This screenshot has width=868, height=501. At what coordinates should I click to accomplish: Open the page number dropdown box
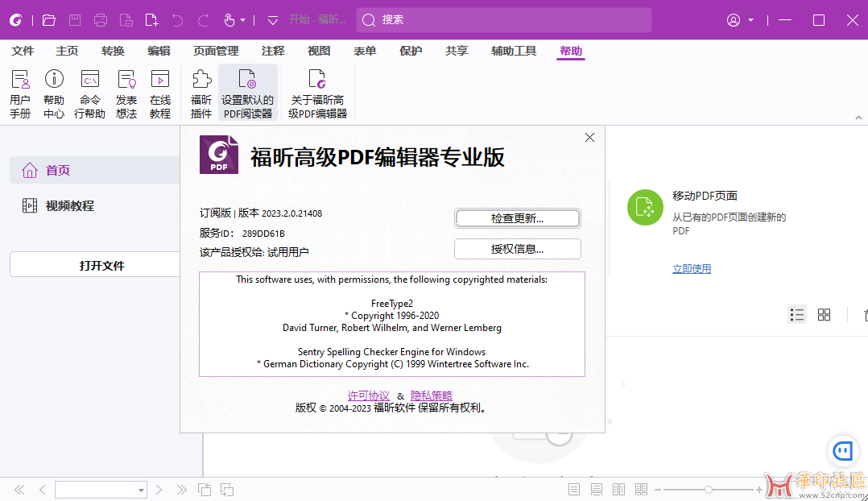(x=101, y=490)
